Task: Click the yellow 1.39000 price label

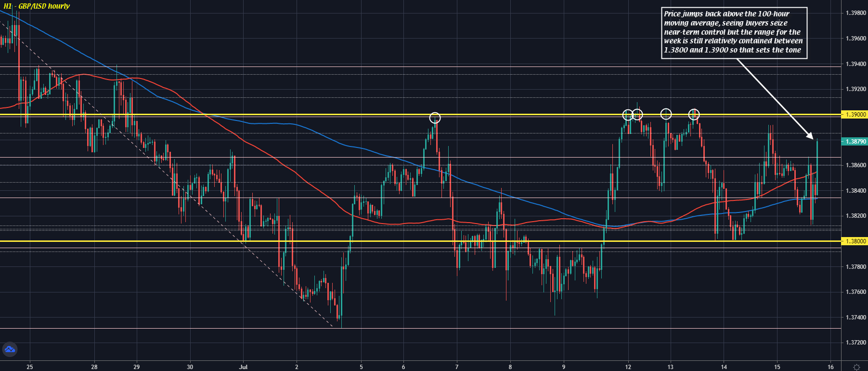Action: (855, 115)
